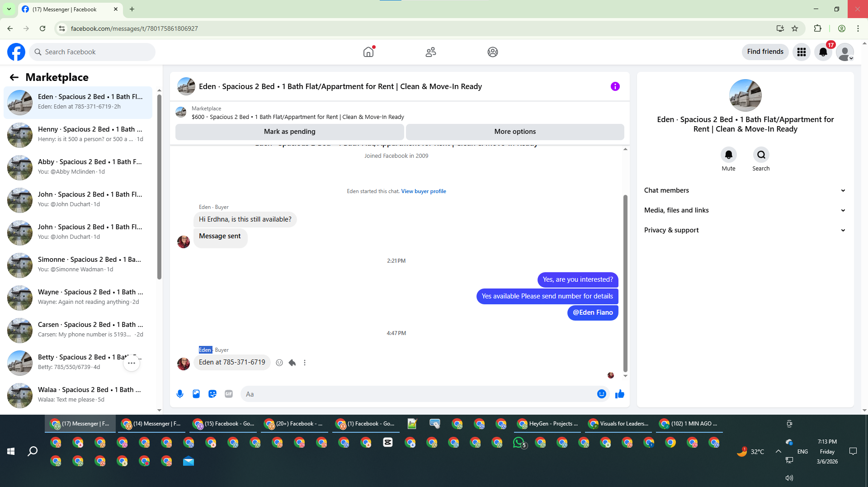Expand Media, files and links section
This screenshot has height=487, width=868.
coord(745,210)
